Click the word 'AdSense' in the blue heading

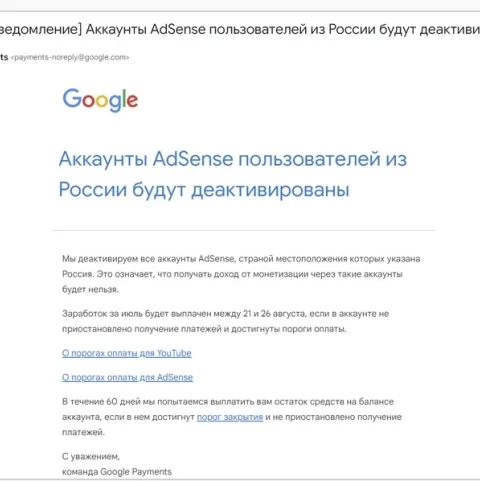[x=193, y=159]
